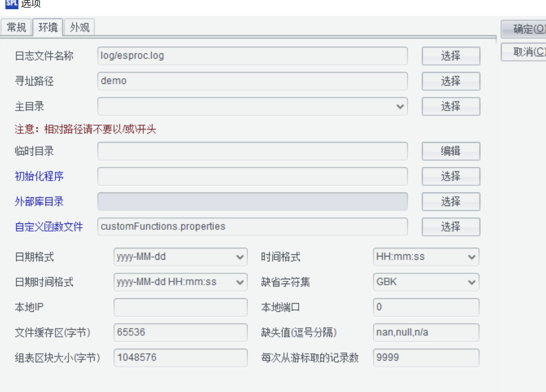Click 选择 next to 寻址路径

(x=451, y=81)
